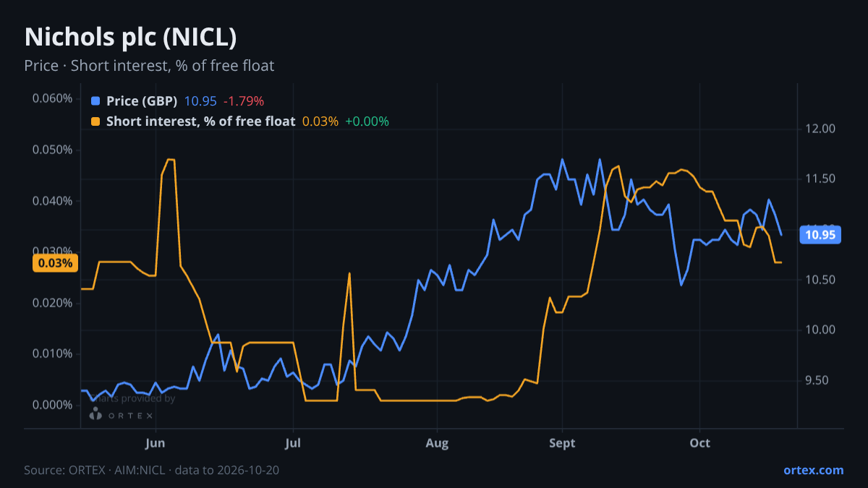Click the 0.010% left axis label

coord(53,354)
